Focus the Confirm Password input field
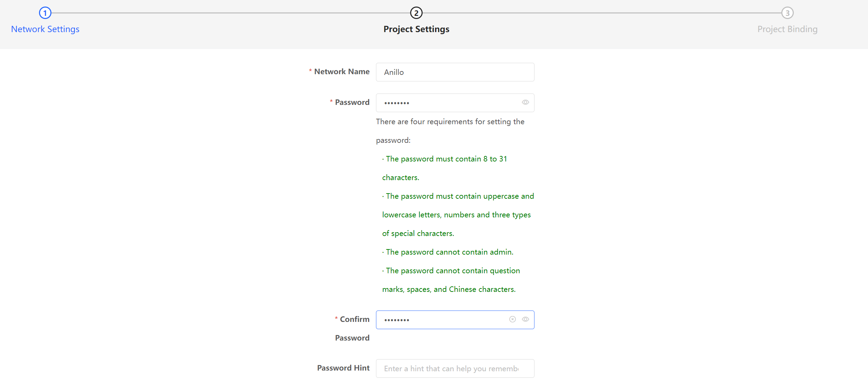The image size is (868, 384). click(442, 320)
